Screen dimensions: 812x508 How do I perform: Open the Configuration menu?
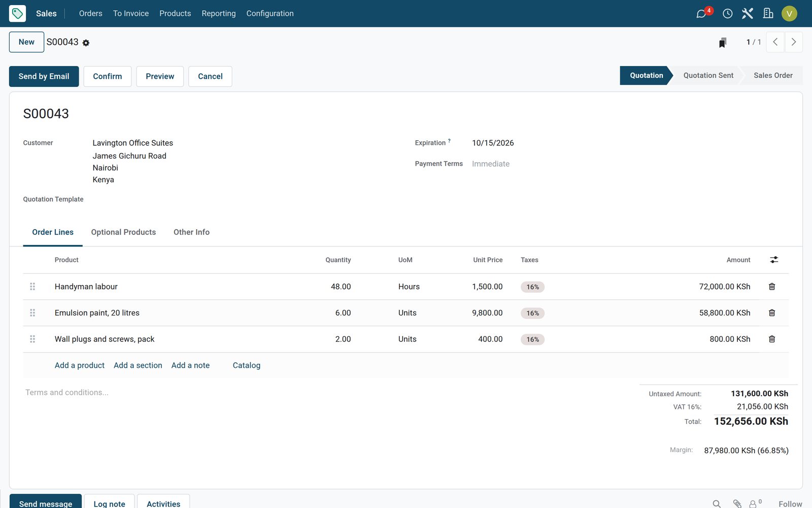tap(270, 13)
